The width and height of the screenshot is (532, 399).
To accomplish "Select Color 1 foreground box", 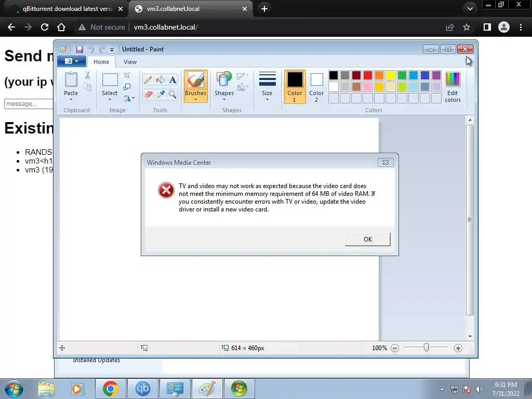I will (295, 87).
